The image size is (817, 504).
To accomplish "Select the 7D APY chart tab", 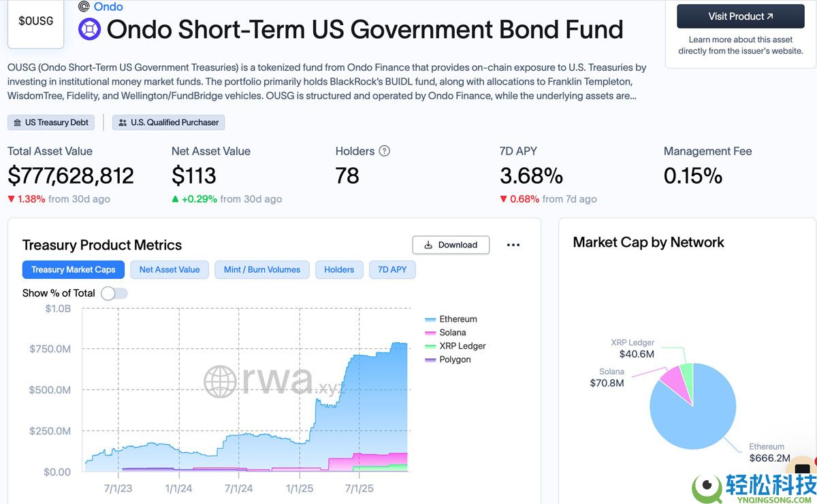I will tap(392, 269).
